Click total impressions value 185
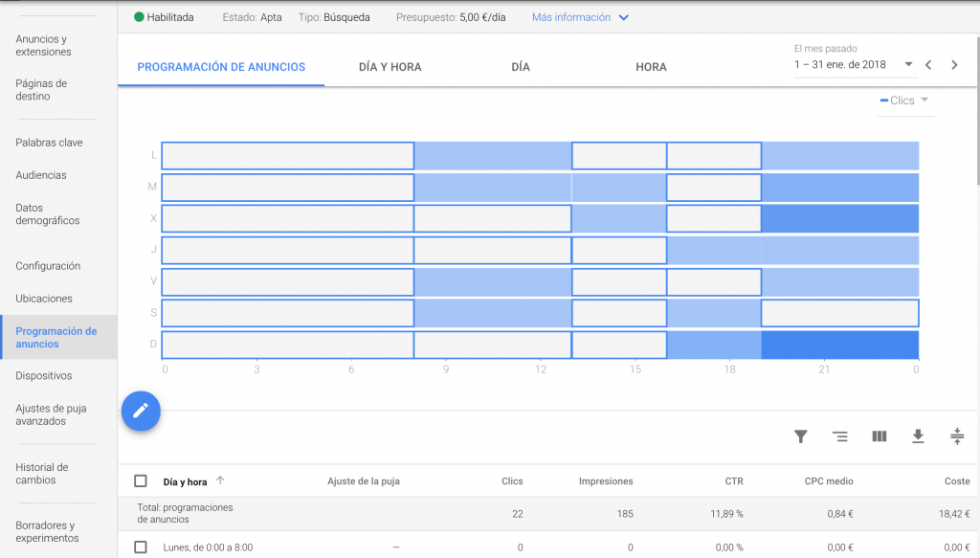Image resolution: width=980 pixels, height=558 pixels. click(x=625, y=514)
